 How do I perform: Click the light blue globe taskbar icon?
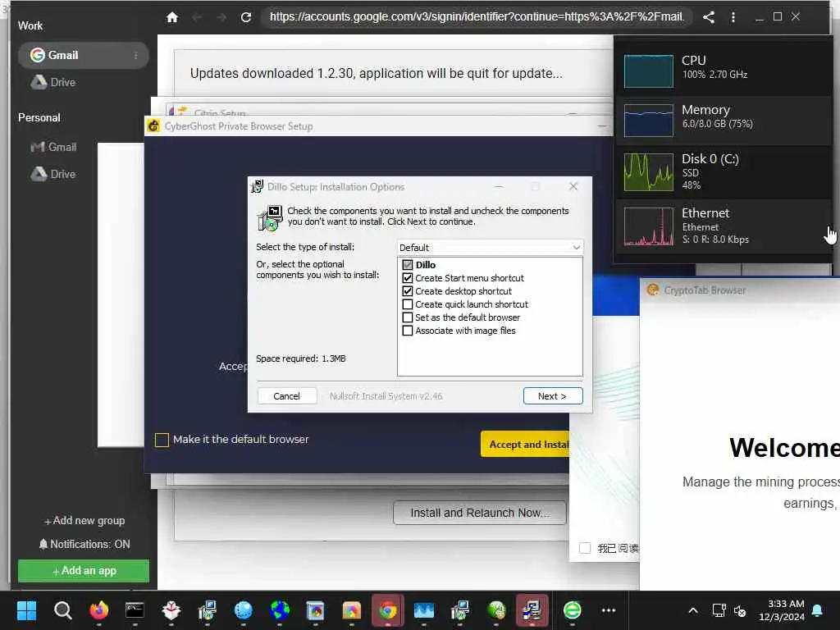pyautogui.click(x=243, y=610)
